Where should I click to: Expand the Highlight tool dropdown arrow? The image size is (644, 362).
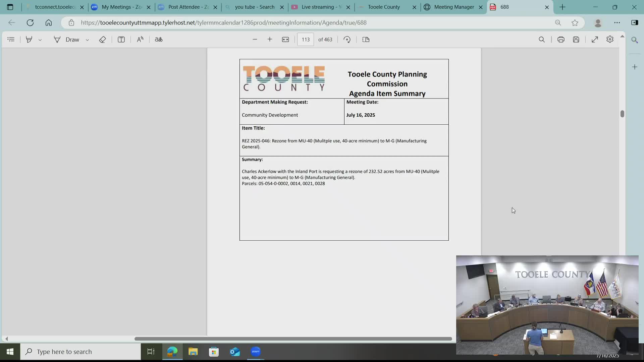coord(40,40)
